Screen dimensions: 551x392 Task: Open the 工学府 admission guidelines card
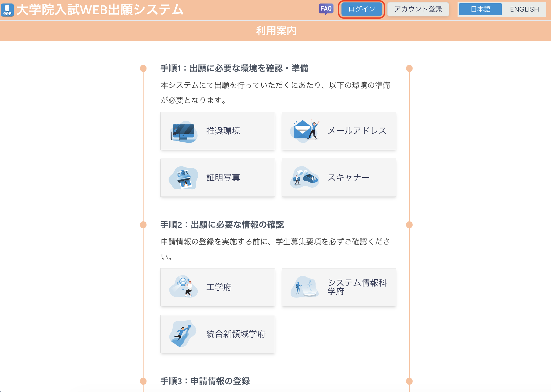[218, 287]
